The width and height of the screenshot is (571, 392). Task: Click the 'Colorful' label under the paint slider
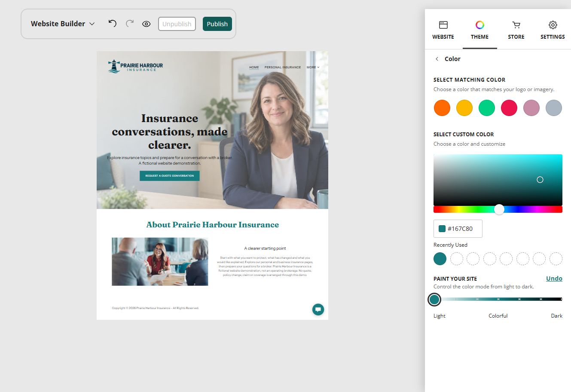tap(498, 316)
